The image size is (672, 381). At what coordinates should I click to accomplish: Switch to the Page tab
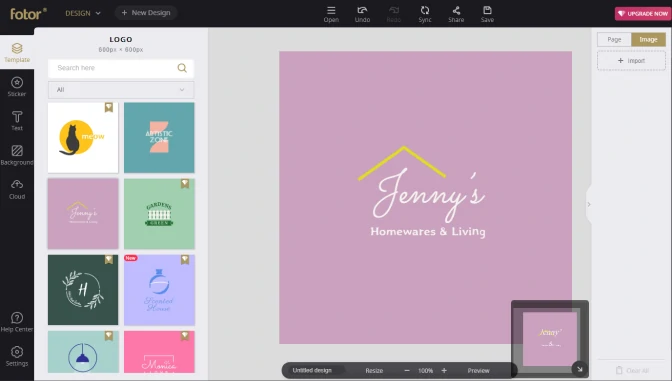click(614, 39)
